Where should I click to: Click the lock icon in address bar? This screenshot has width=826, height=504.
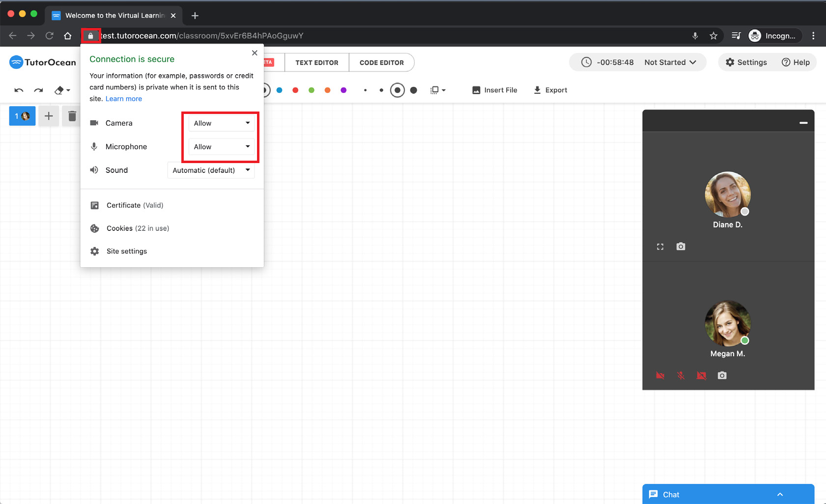coord(90,35)
